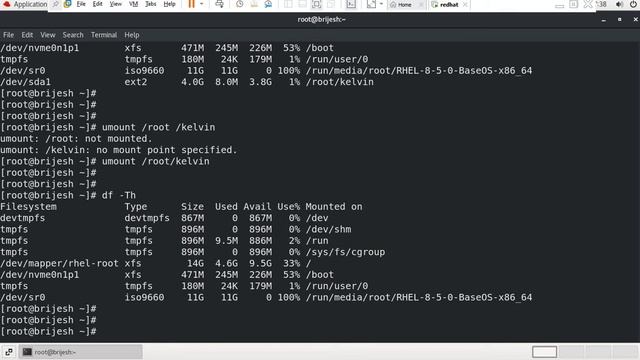
Task: Open the volume speaker icon
Action: coord(619,4)
